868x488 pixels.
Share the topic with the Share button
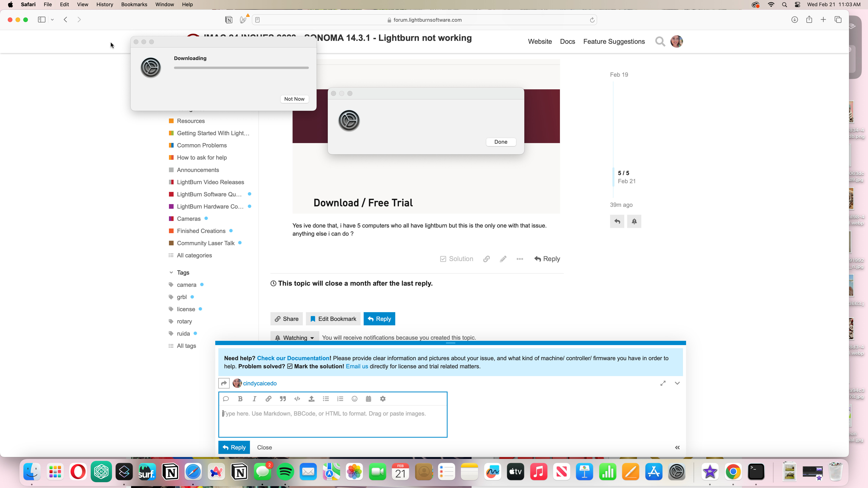(x=286, y=319)
